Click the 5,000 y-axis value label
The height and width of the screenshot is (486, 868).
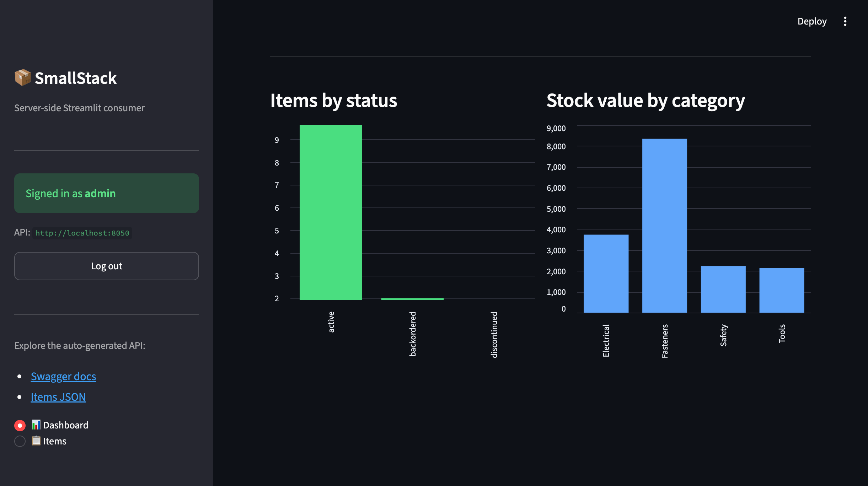[x=556, y=209]
